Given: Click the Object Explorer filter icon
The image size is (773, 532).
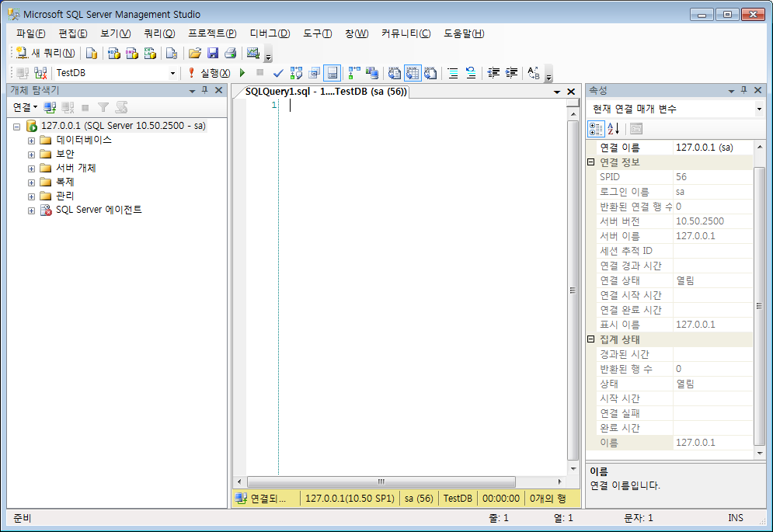Looking at the screenshot, I should tap(103, 107).
